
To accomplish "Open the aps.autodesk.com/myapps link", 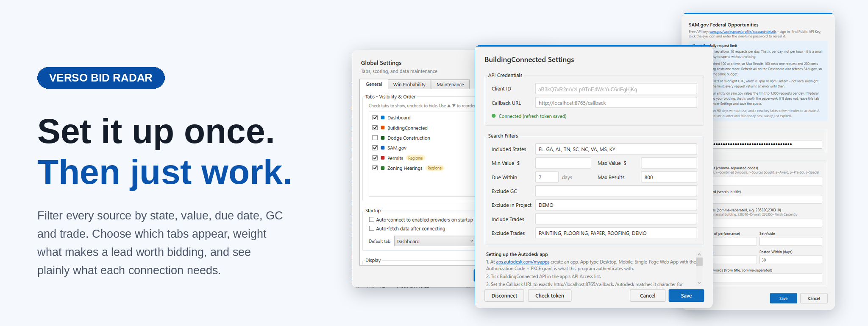I will (x=523, y=262).
